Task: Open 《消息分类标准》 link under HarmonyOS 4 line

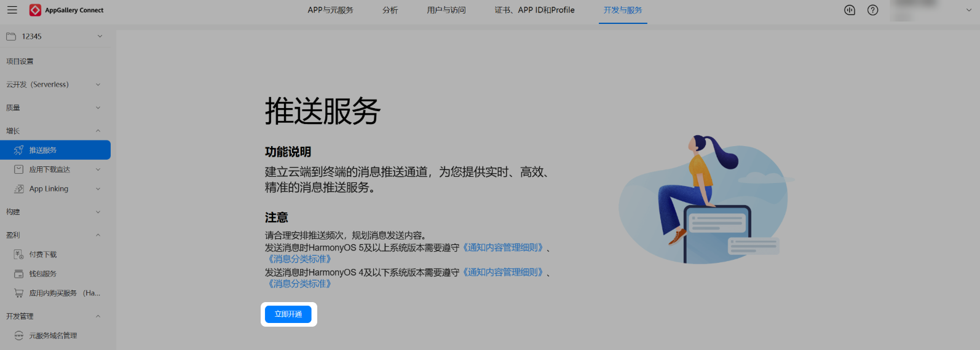Action: (x=299, y=284)
